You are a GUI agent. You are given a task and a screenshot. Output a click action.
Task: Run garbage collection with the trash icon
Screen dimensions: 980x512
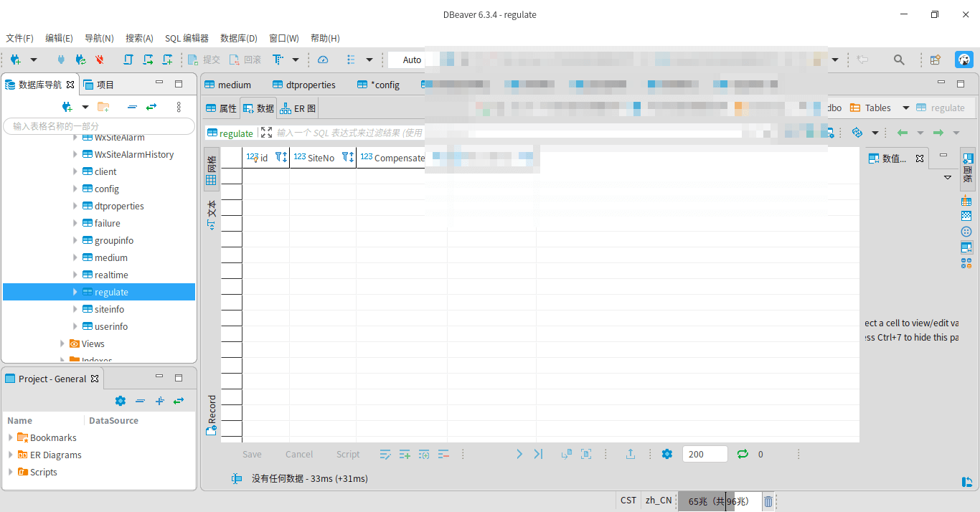click(x=768, y=501)
